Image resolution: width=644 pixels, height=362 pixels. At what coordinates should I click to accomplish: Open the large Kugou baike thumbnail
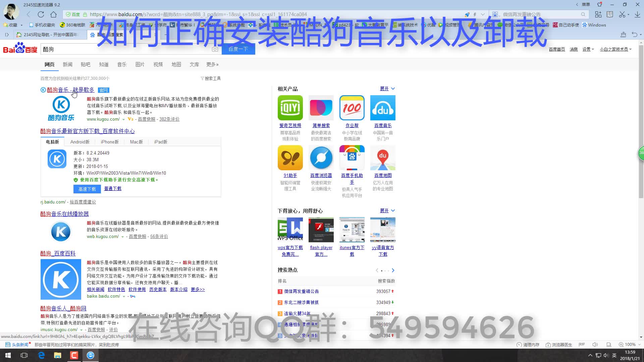[61, 279]
